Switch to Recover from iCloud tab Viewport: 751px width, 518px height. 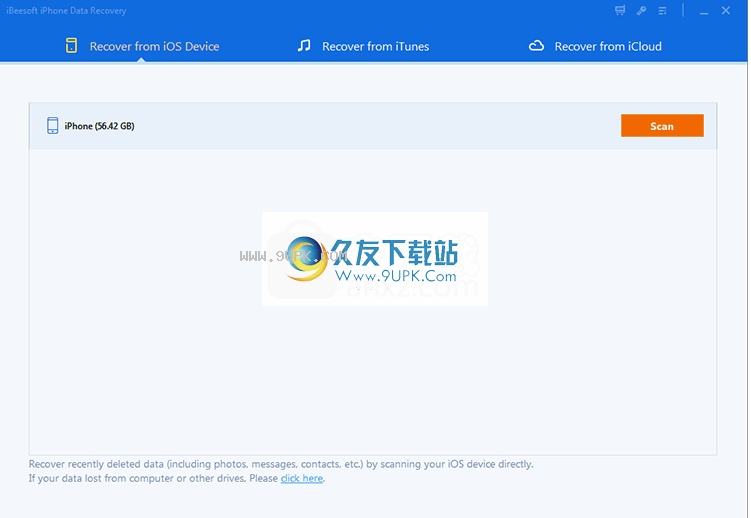595,46
